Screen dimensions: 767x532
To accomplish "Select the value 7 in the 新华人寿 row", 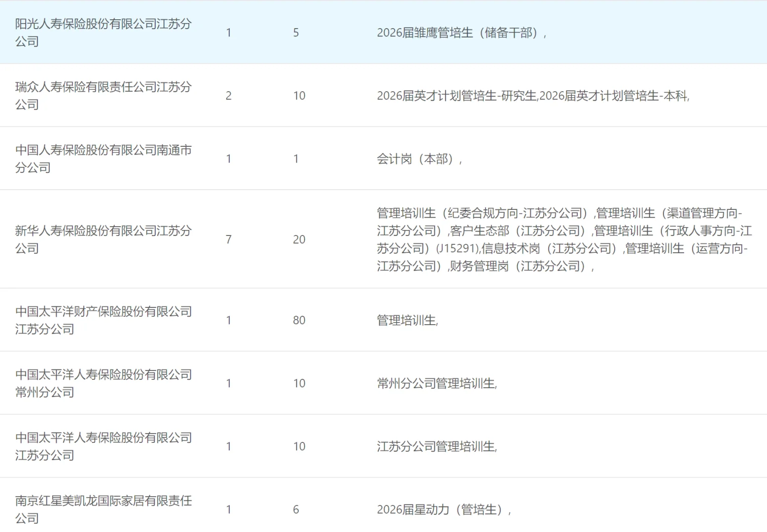I will click(x=229, y=239).
